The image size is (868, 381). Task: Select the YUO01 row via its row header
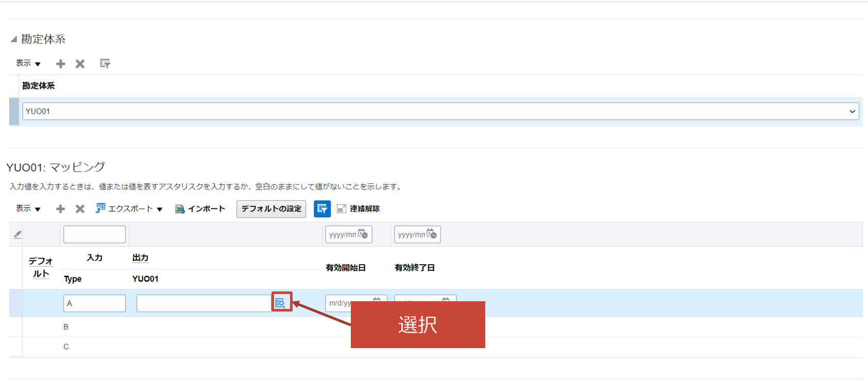14,111
